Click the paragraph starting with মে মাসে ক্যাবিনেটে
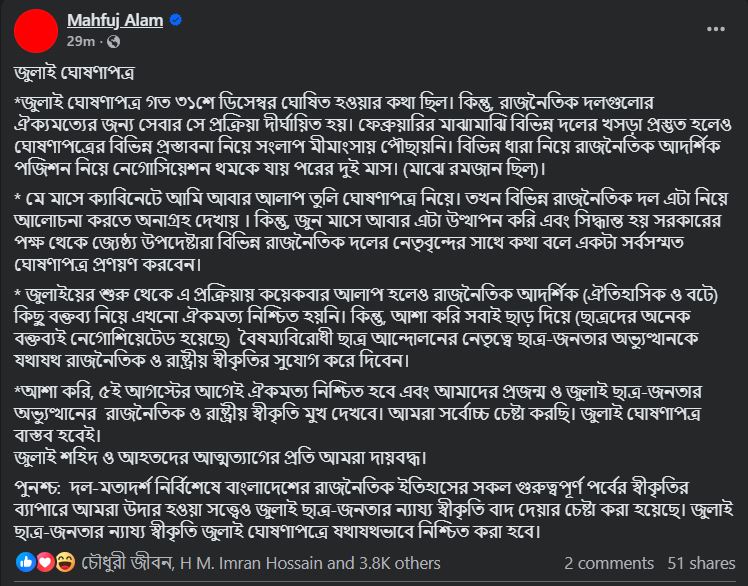This screenshot has height=586, width=748. pos(371,232)
